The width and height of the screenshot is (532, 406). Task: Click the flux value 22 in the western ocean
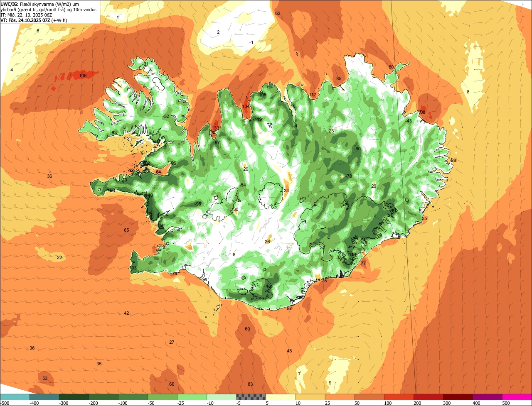(59, 258)
